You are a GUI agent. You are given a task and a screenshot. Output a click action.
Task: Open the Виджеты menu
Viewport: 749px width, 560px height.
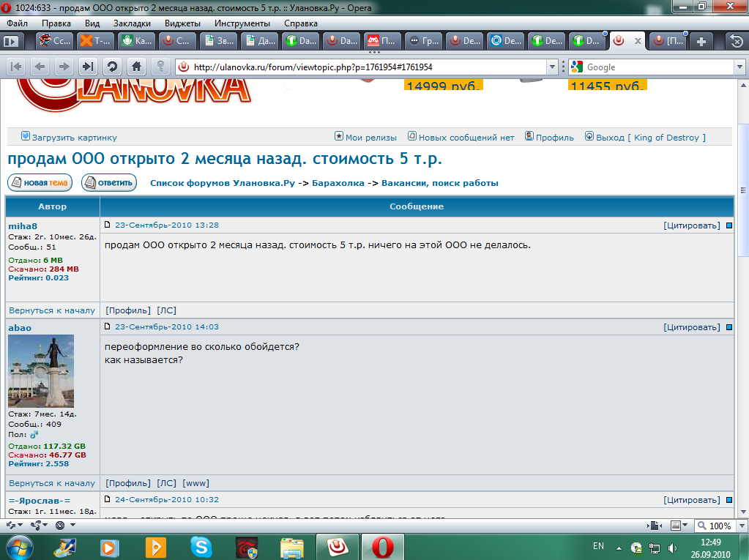click(182, 23)
